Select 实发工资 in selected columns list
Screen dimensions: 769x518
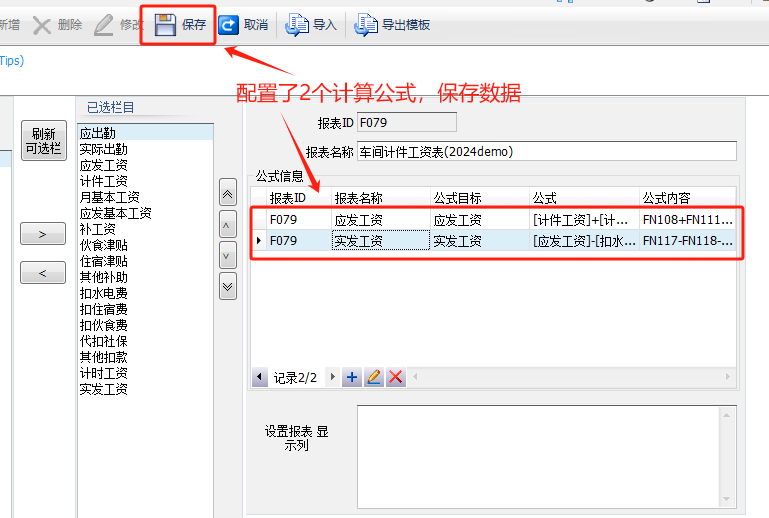coord(146,389)
